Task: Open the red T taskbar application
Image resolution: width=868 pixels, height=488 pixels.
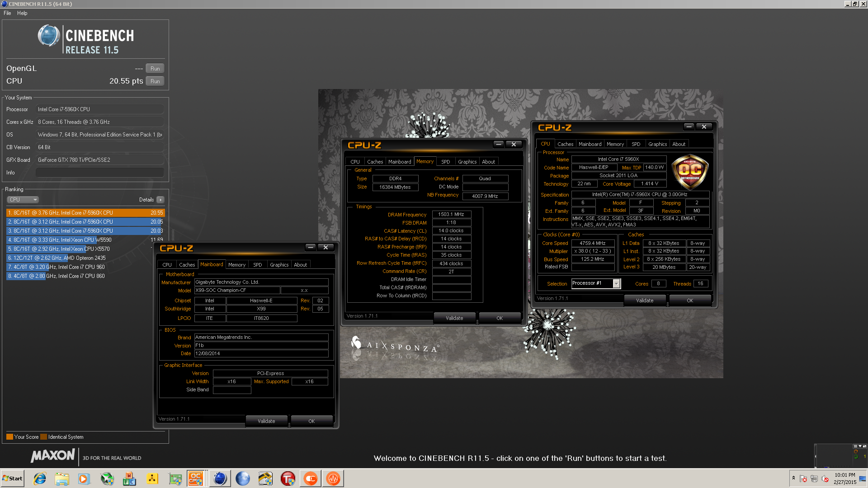Action: 288,479
